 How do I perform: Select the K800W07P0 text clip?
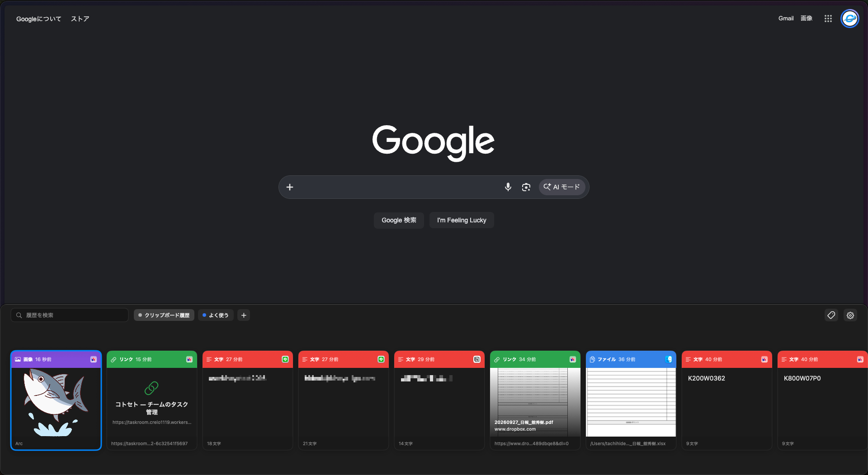pos(822,400)
